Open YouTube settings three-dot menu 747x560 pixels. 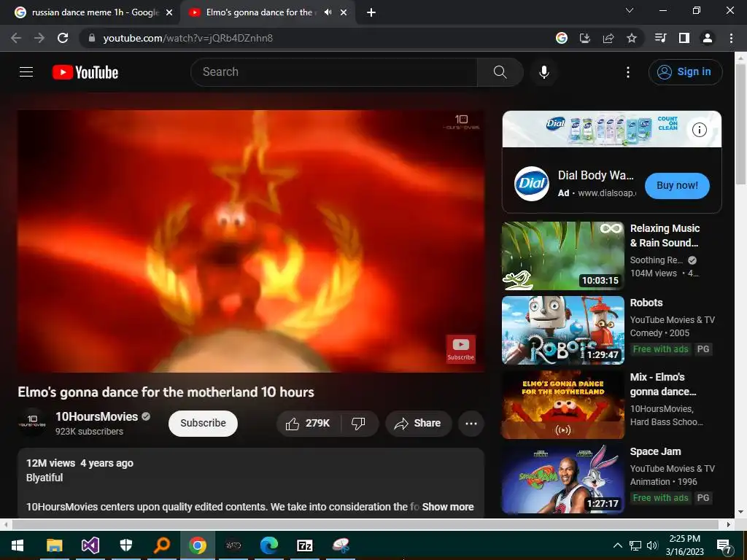[x=628, y=72]
